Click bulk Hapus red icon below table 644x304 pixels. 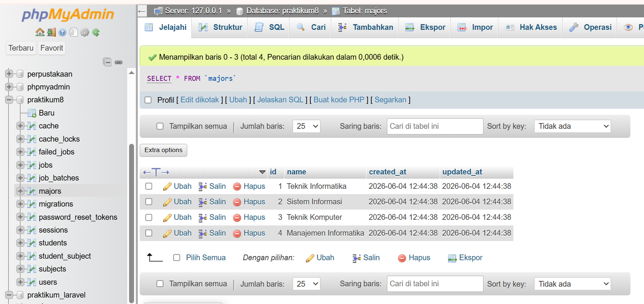pos(402,258)
